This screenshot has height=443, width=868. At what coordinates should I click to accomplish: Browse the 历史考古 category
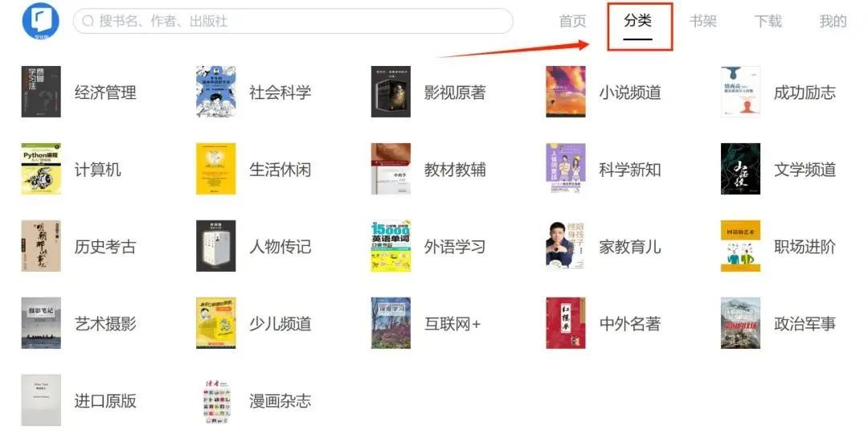pos(106,247)
